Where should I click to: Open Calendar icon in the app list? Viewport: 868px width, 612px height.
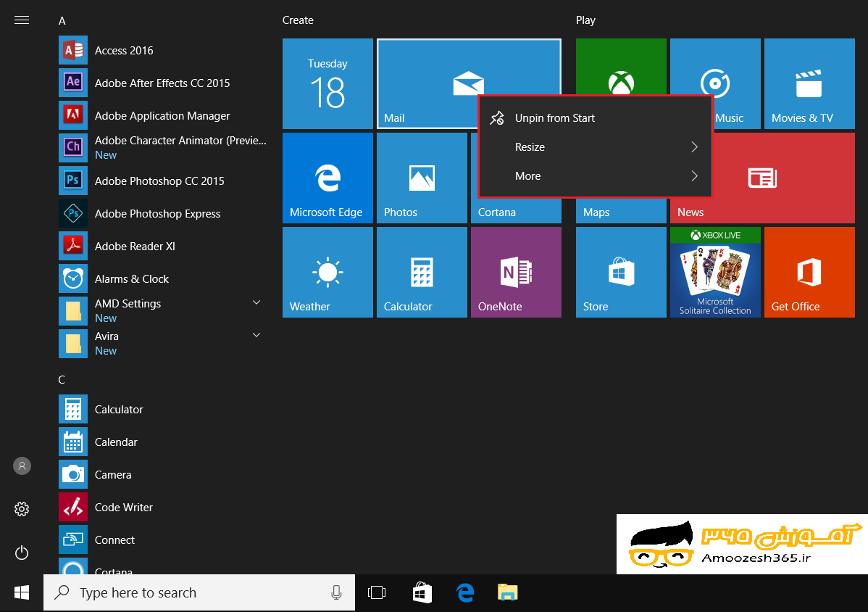73,442
